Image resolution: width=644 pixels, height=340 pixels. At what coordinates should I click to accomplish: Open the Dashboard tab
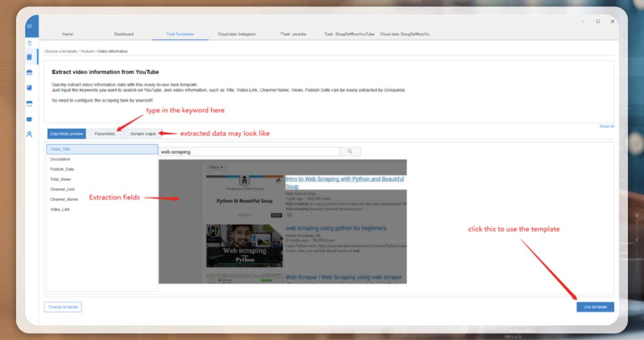(x=124, y=34)
